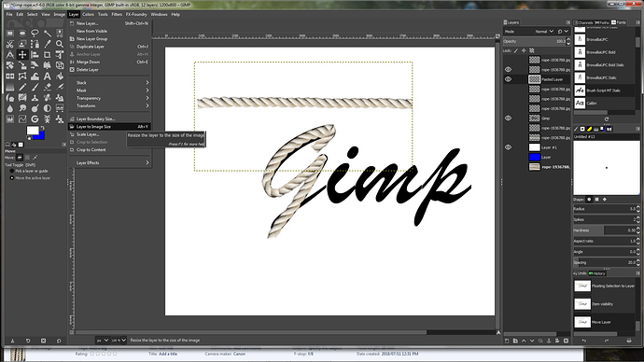
Task: Hide the Pasted Layer via eye icon
Action: (x=508, y=79)
